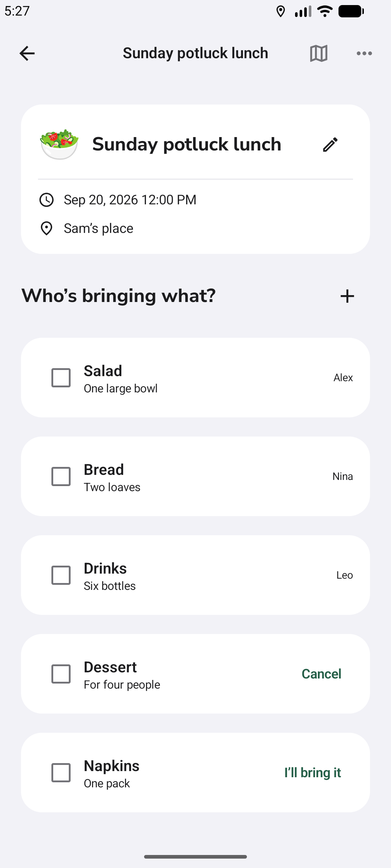The width and height of the screenshot is (391, 868).
Task: Tap the Sunday potluck lunch card heading
Action: pos(187,144)
